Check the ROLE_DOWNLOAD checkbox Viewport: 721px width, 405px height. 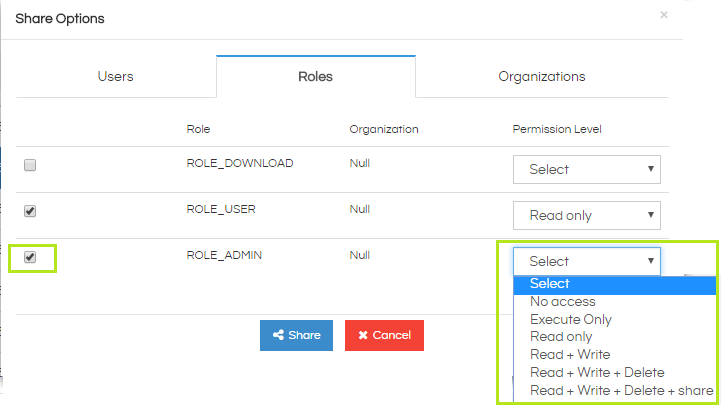click(x=30, y=165)
